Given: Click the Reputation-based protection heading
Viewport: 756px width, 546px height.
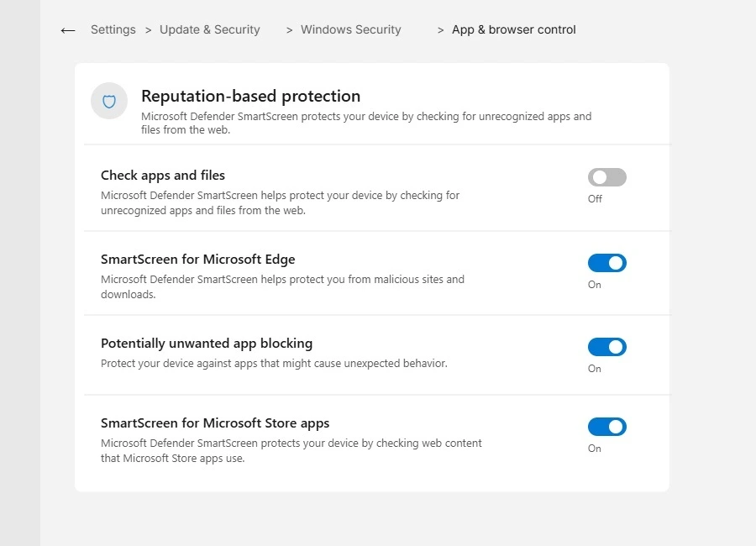Looking at the screenshot, I should click(x=250, y=96).
